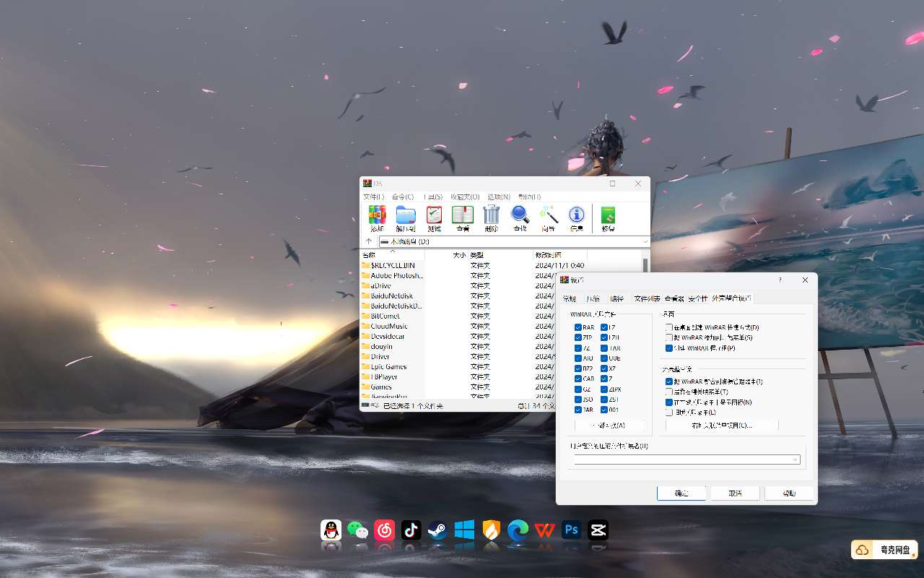Image resolution: width=924 pixels, height=578 pixels.
Task: Enable add WinRAR to Start menu (S)
Action: [669, 337]
